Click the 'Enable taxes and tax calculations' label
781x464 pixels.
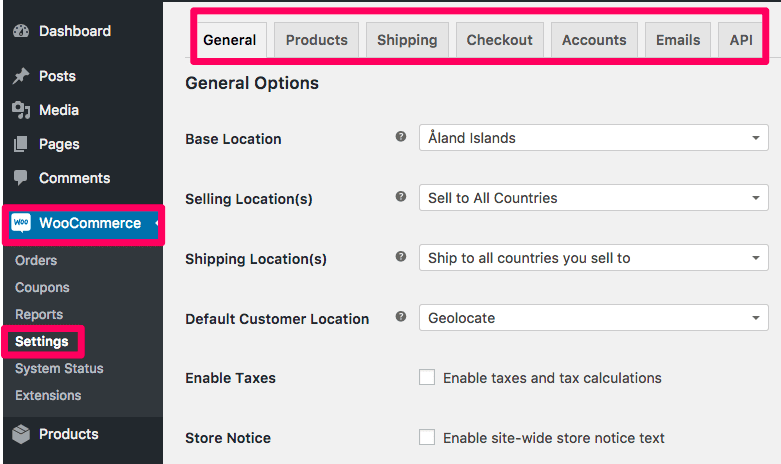coord(552,378)
